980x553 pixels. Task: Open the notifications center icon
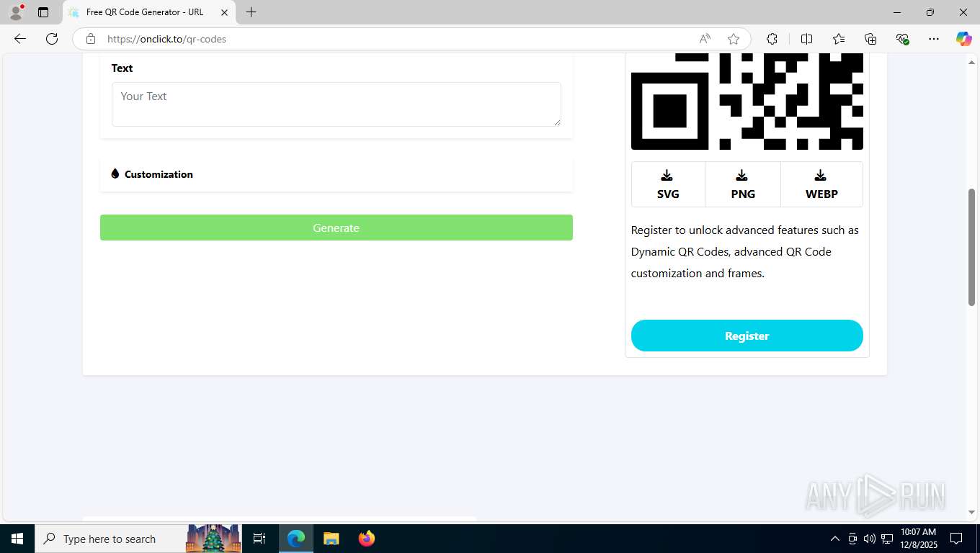956,539
